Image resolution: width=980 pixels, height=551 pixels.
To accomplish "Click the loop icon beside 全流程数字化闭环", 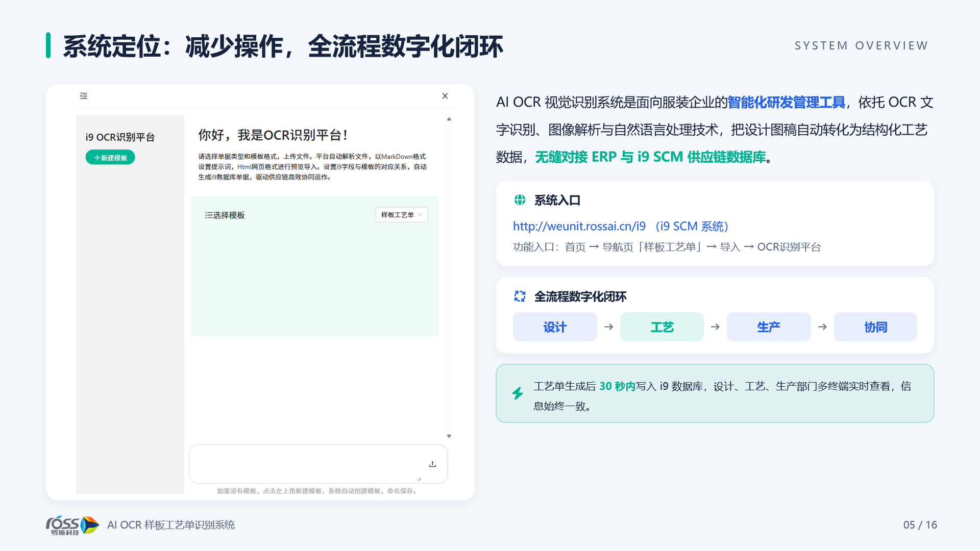I will pyautogui.click(x=520, y=296).
